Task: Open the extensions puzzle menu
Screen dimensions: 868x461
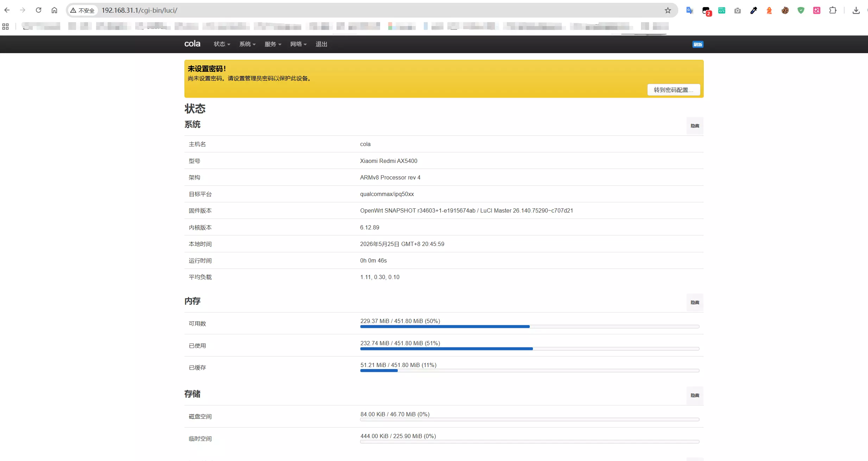Action: (833, 11)
